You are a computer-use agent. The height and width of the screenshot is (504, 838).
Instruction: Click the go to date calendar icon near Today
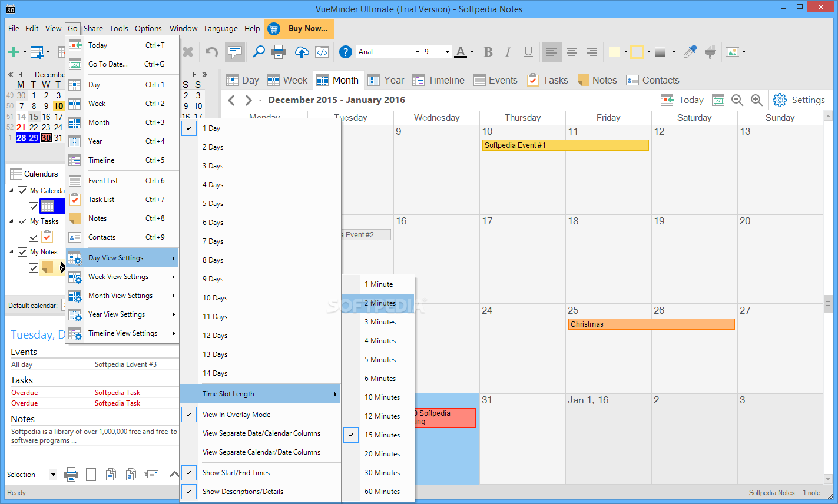[718, 100]
